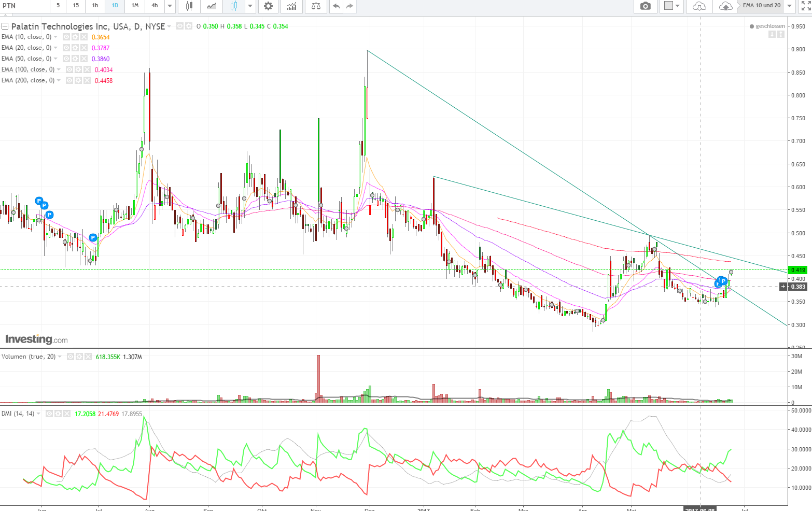Remove the EMA (200, close, 0) indicator

click(87, 81)
